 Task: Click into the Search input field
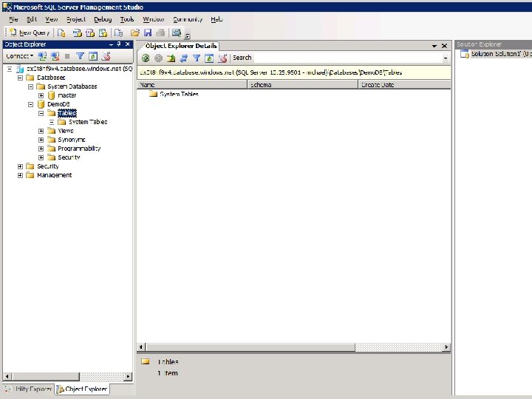[x=348, y=58]
